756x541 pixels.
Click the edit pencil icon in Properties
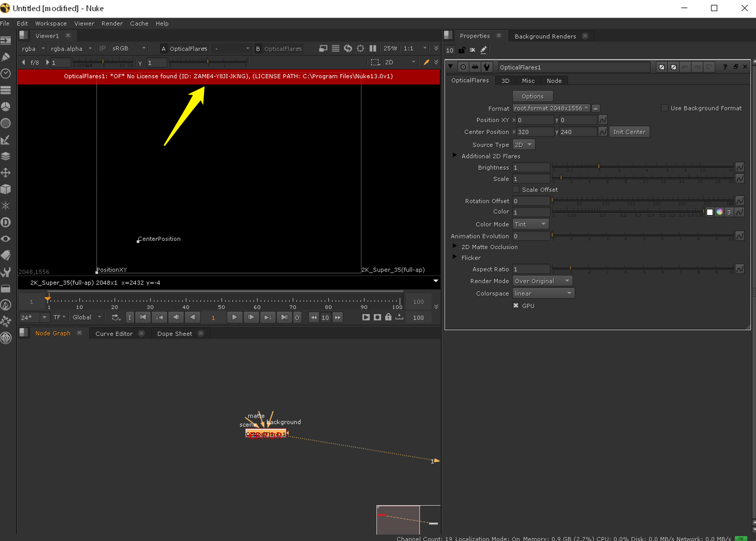click(483, 50)
